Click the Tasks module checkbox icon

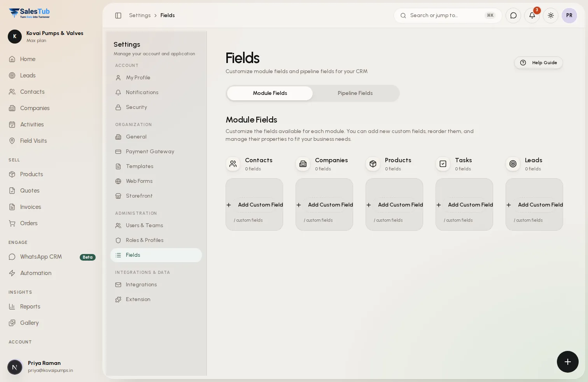pyautogui.click(x=443, y=164)
